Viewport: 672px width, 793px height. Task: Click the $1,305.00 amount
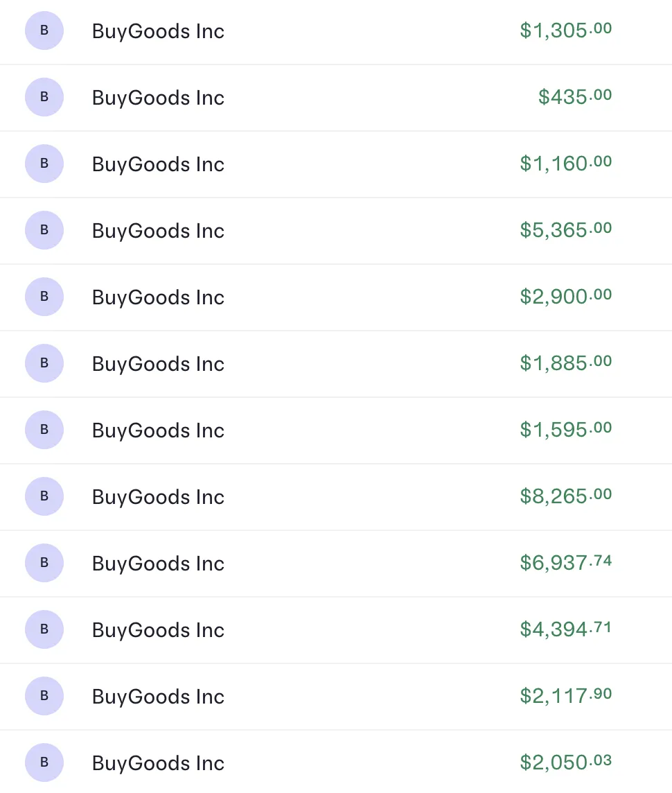566,31
